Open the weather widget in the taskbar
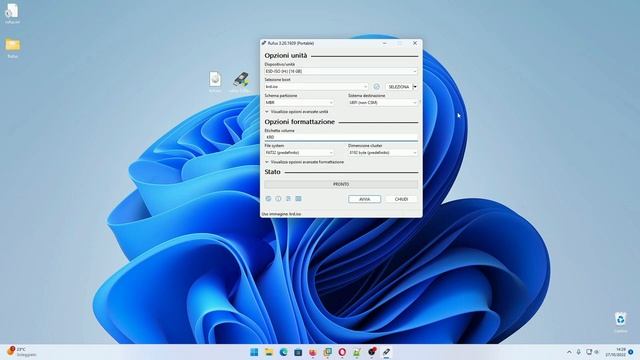 [x=21, y=352]
